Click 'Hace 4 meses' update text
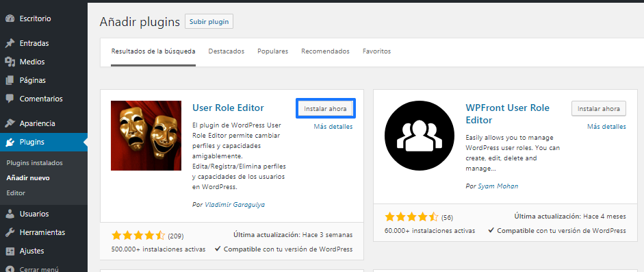Image resolution: width=644 pixels, height=272 pixels. [x=604, y=216]
